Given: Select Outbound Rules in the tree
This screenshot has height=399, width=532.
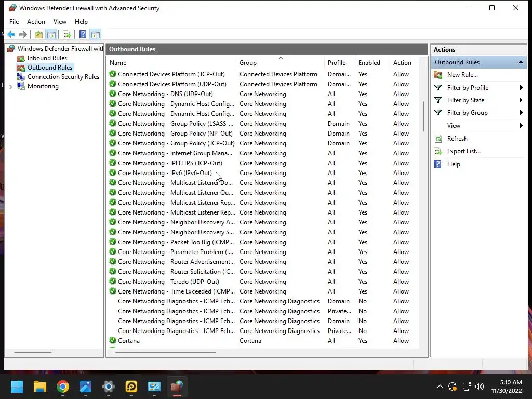Looking at the screenshot, I should pos(50,68).
